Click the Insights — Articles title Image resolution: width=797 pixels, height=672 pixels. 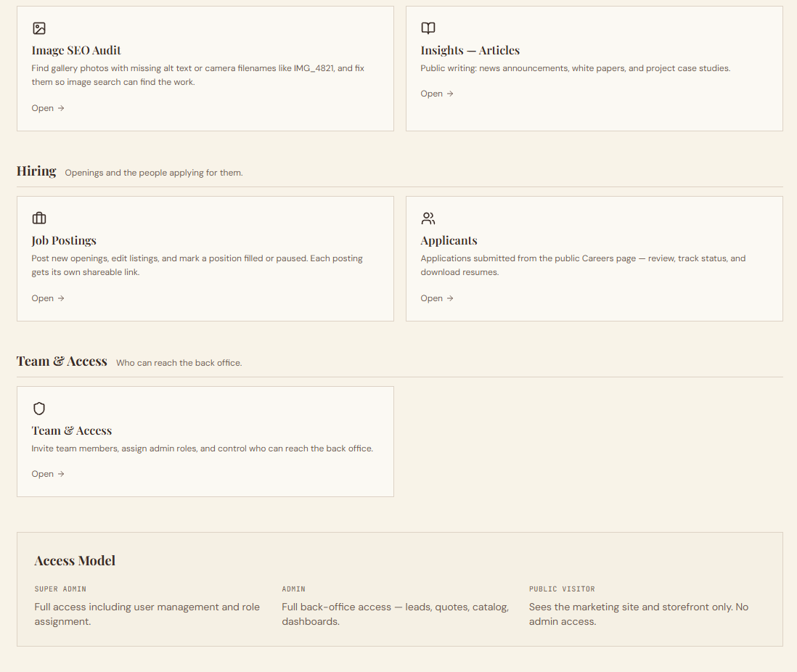[470, 50]
